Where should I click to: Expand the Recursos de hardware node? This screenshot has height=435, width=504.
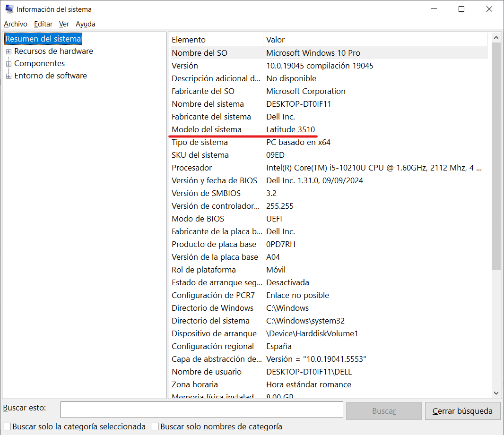[9, 51]
